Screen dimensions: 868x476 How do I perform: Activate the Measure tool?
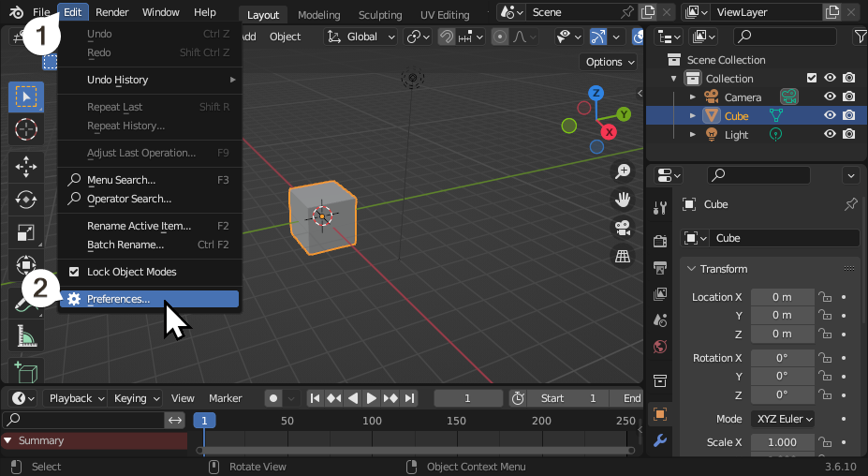[x=26, y=335]
